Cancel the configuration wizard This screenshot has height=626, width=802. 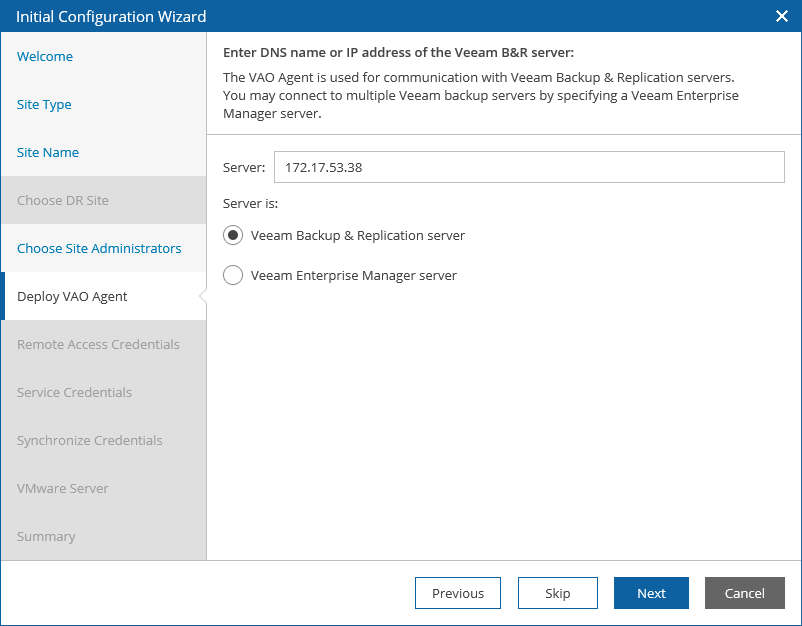coord(745,593)
